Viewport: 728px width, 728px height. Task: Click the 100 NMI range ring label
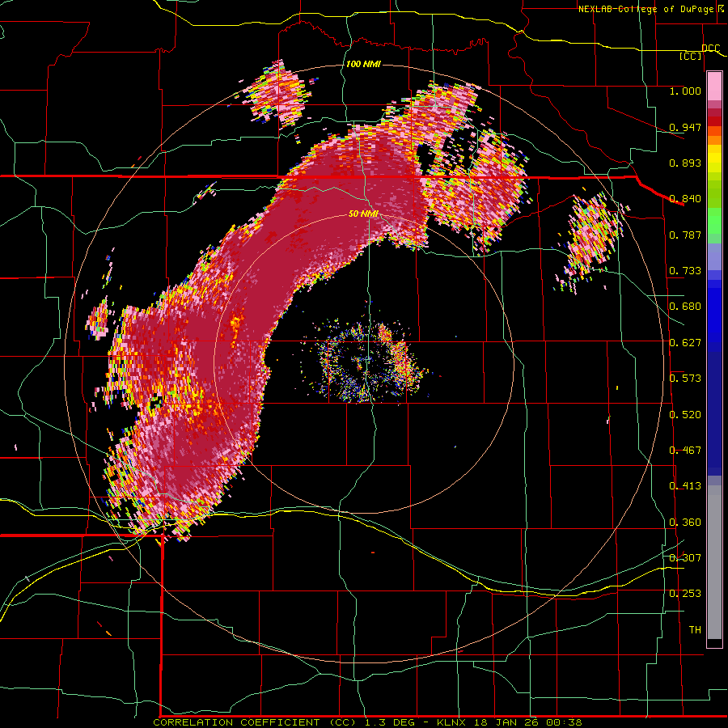click(x=363, y=64)
